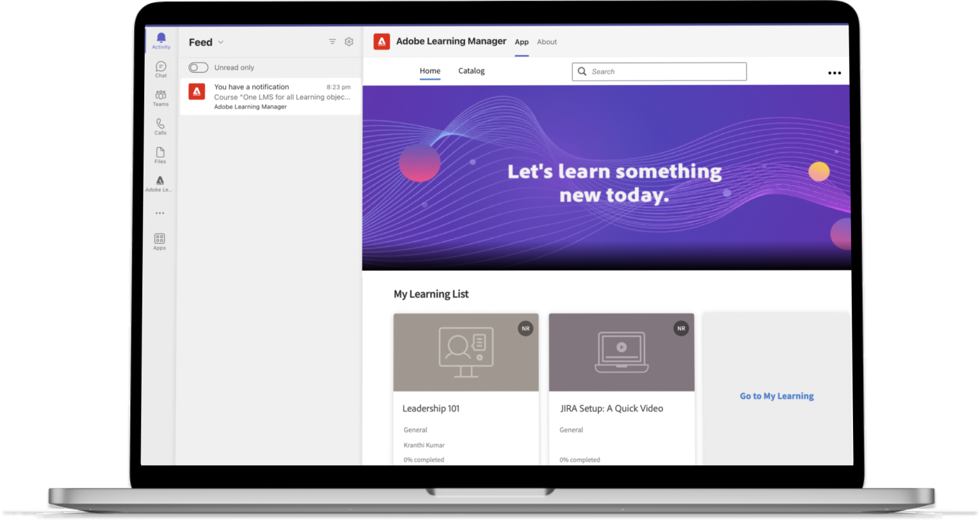Click the Adobe logo in the app header
Screen dimensions: 980x528
click(382, 41)
